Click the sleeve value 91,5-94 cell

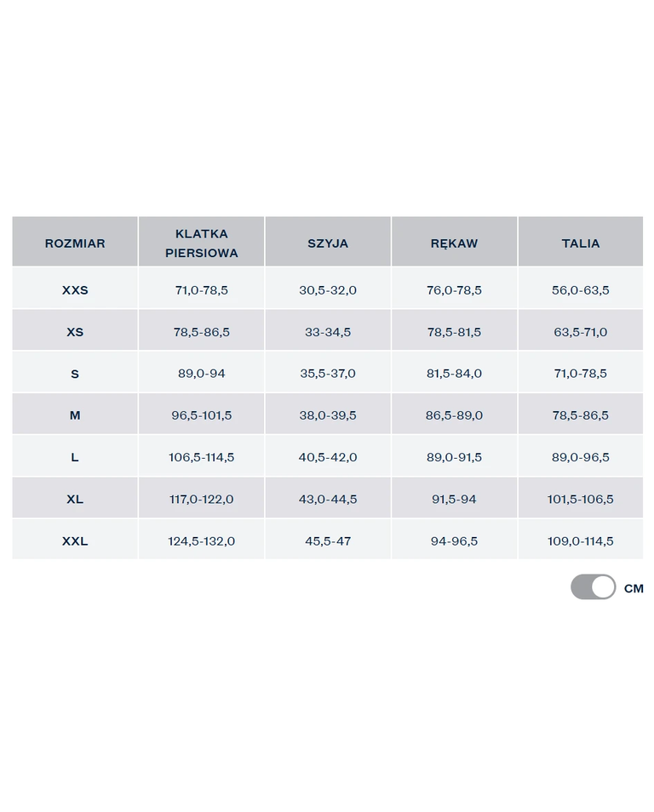[454, 499]
